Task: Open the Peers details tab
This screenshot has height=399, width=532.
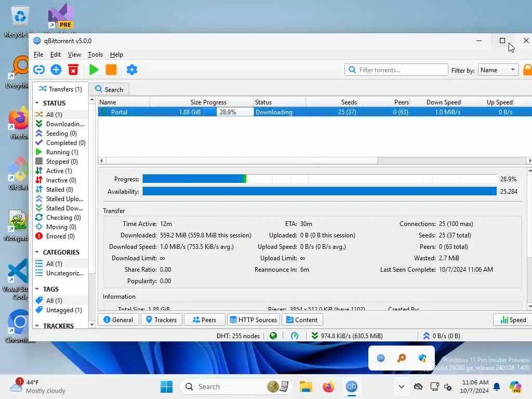Action: pyautogui.click(x=204, y=320)
